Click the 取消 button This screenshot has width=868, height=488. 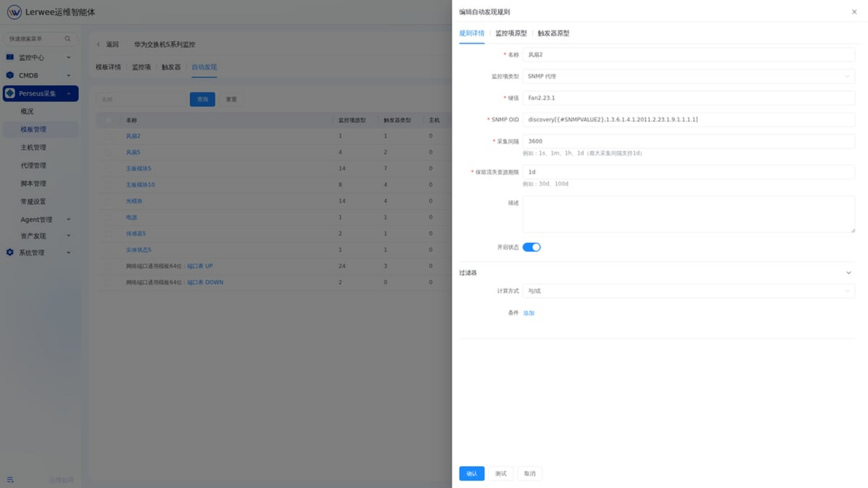529,474
